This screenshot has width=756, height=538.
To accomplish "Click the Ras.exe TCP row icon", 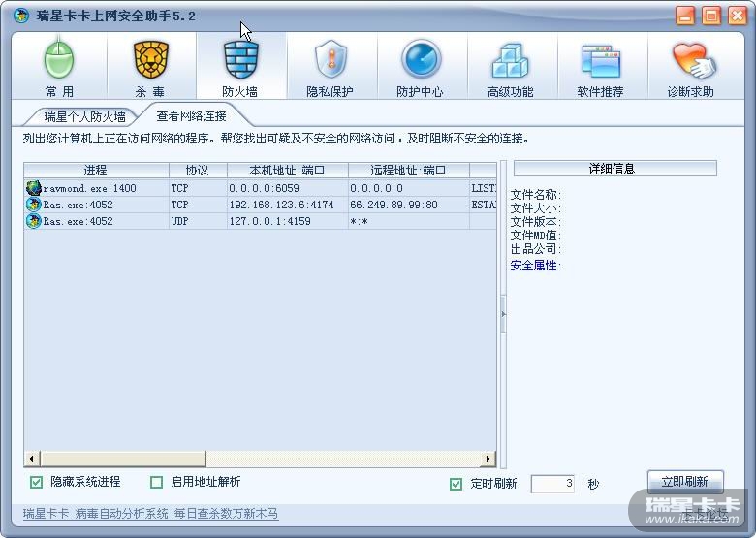I will [33, 205].
